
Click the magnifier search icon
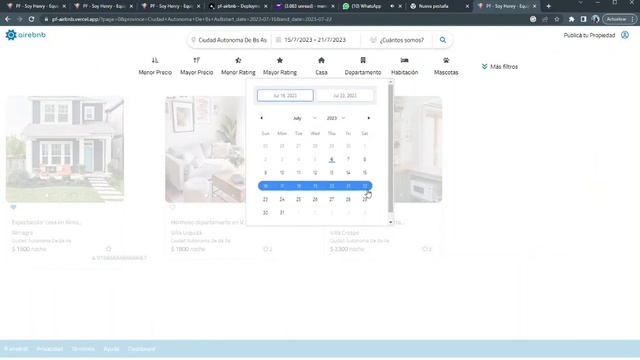pos(443,40)
